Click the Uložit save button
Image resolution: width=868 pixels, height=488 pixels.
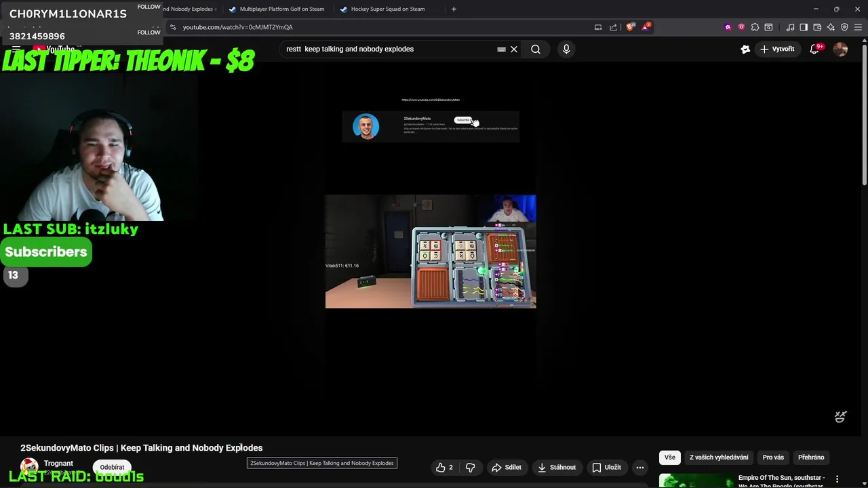click(606, 467)
